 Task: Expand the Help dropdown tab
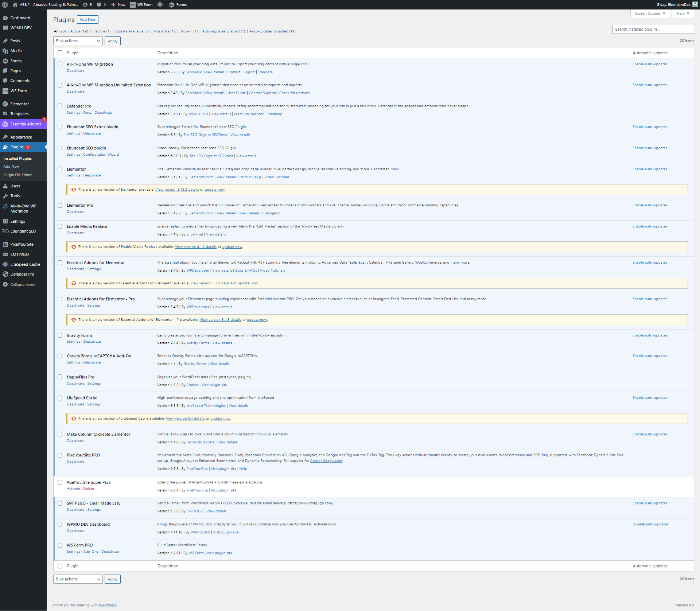[682, 13]
